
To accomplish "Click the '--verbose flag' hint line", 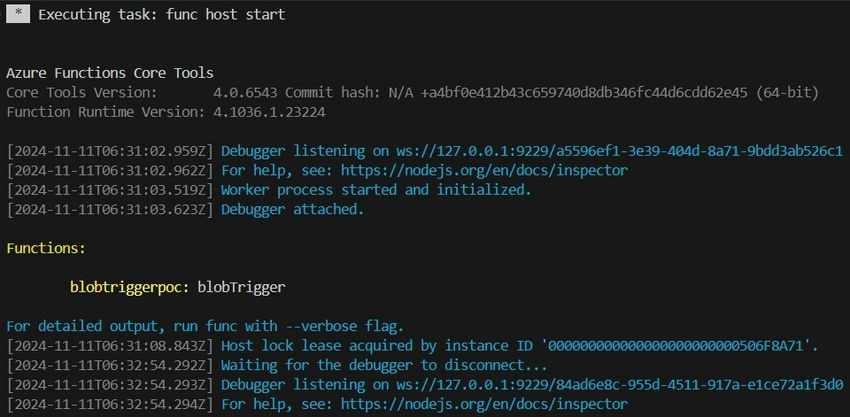I will (205, 326).
